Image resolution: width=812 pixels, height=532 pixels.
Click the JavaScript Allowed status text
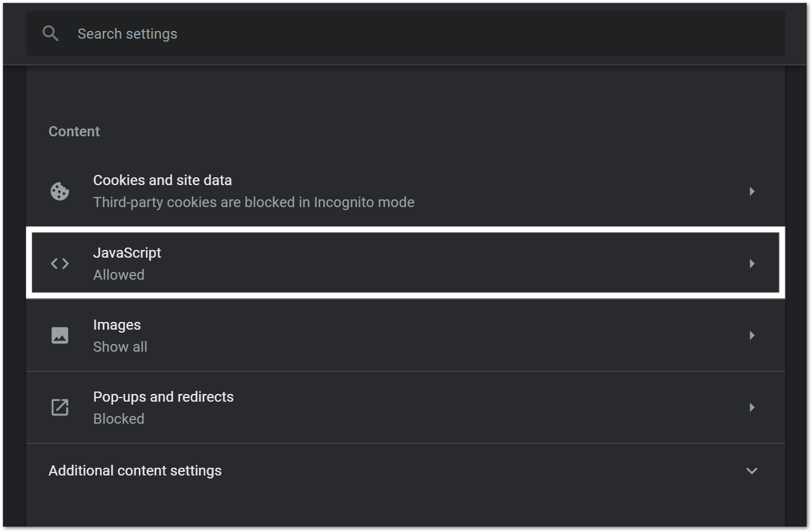(x=118, y=275)
